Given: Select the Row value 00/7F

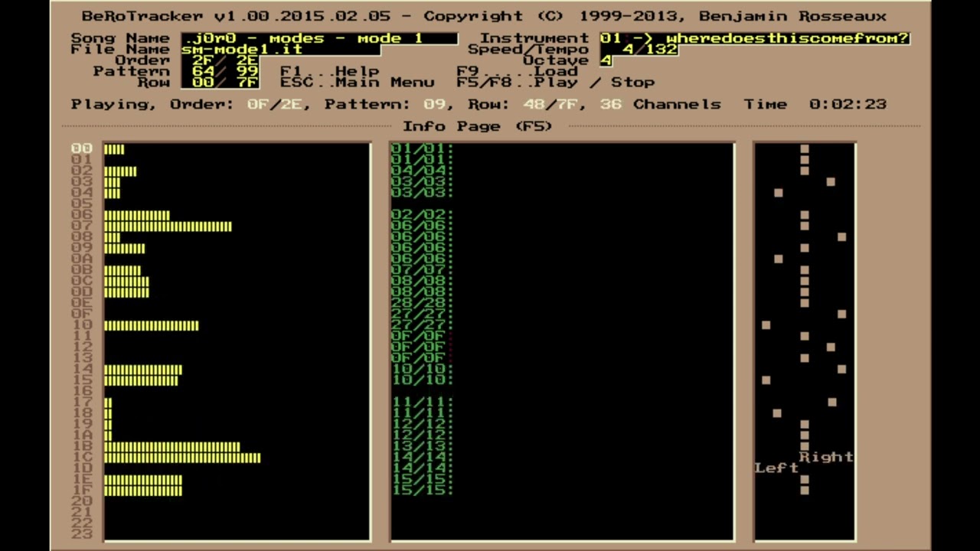Looking at the screenshot, I should tap(220, 82).
